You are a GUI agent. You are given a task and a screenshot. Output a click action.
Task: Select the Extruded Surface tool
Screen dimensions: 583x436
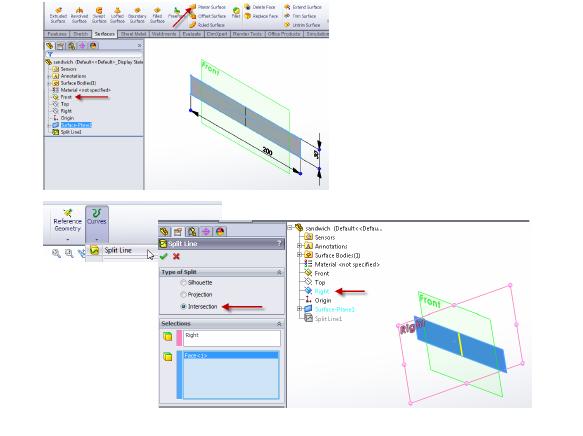point(58,15)
